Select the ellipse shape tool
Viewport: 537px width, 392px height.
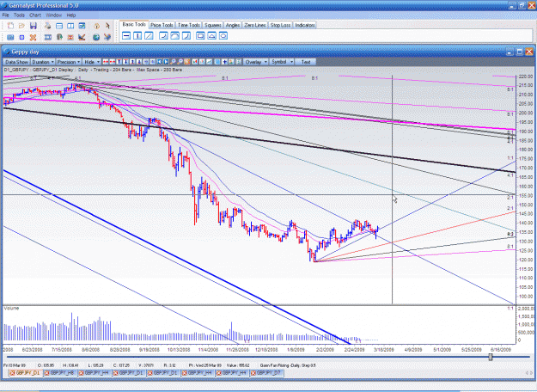[223, 35]
